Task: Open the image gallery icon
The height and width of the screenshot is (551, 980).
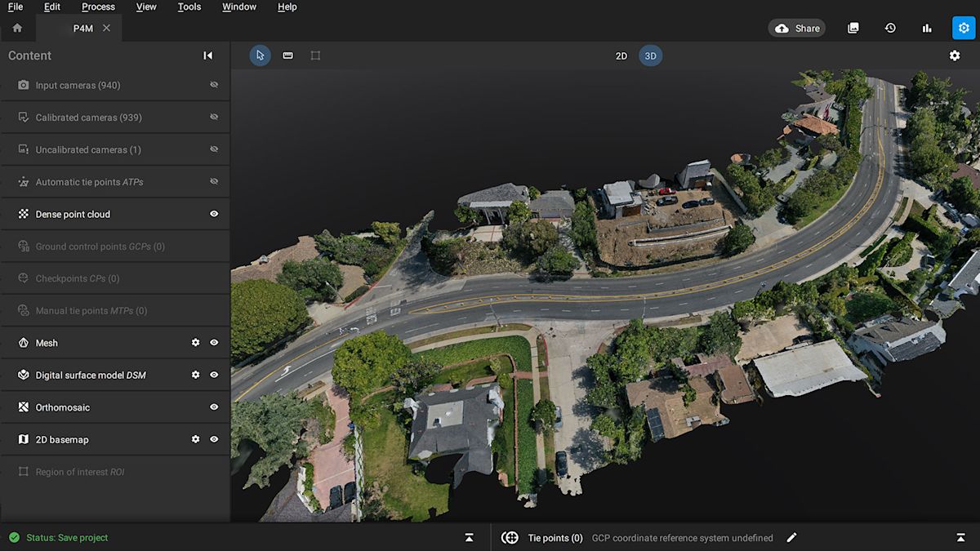Action: (x=853, y=27)
